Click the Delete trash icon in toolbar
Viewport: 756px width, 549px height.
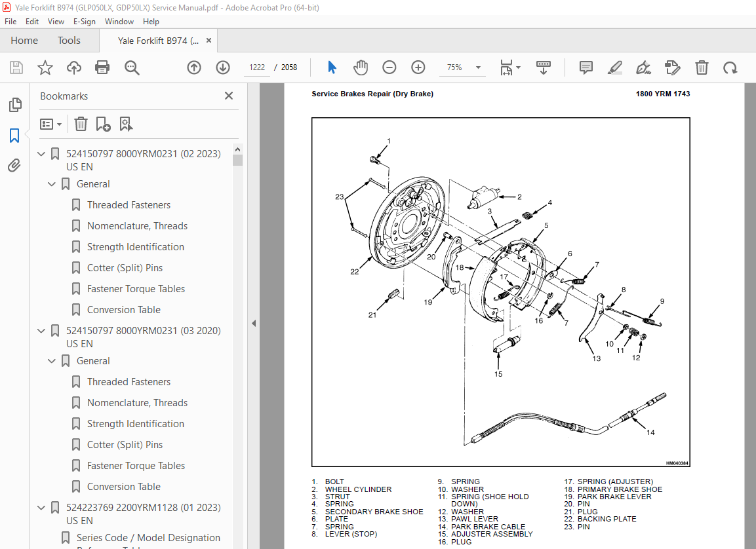tap(702, 67)
